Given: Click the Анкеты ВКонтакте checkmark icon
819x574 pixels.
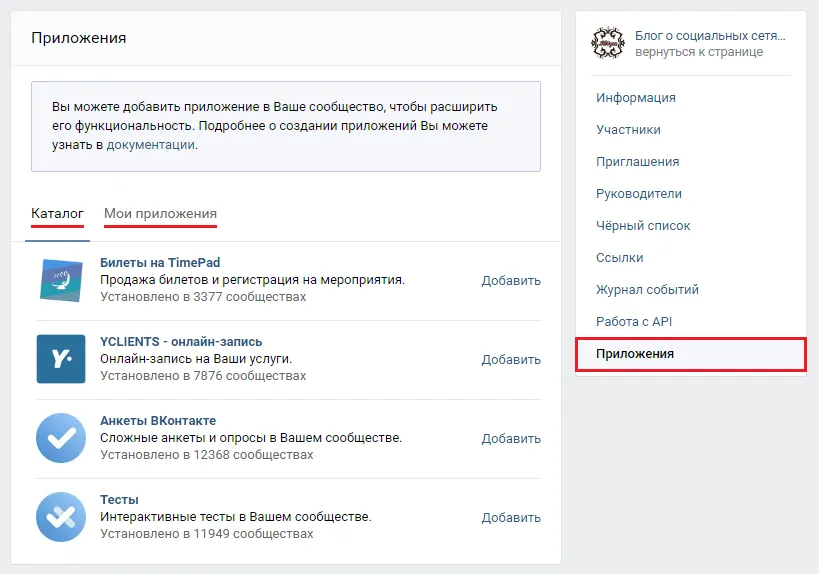Looking at the screenshot, I should (61, 438).
